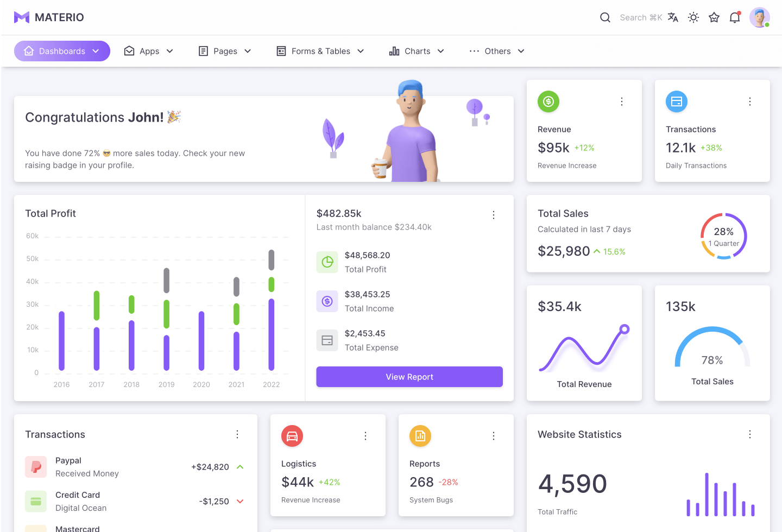This screenshot has height=532, width=782.
Task: Click the Logistics $44k value
Action: point(298,482)
